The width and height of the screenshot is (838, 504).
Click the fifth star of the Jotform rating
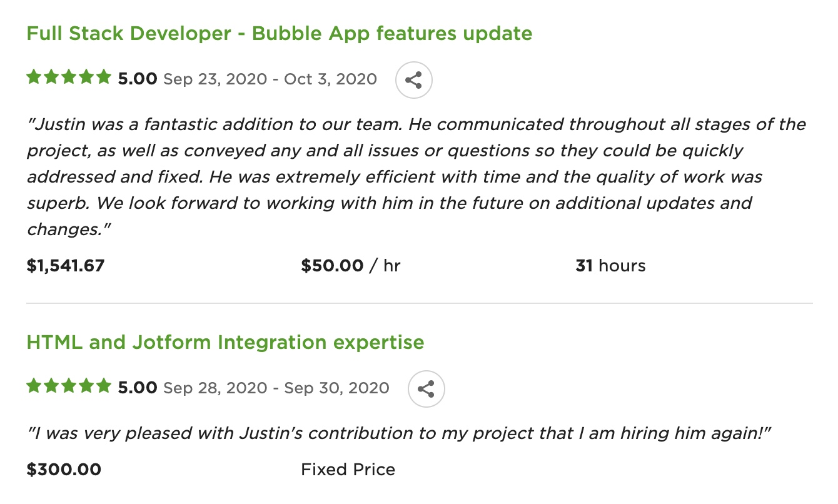tap(104, 386)
